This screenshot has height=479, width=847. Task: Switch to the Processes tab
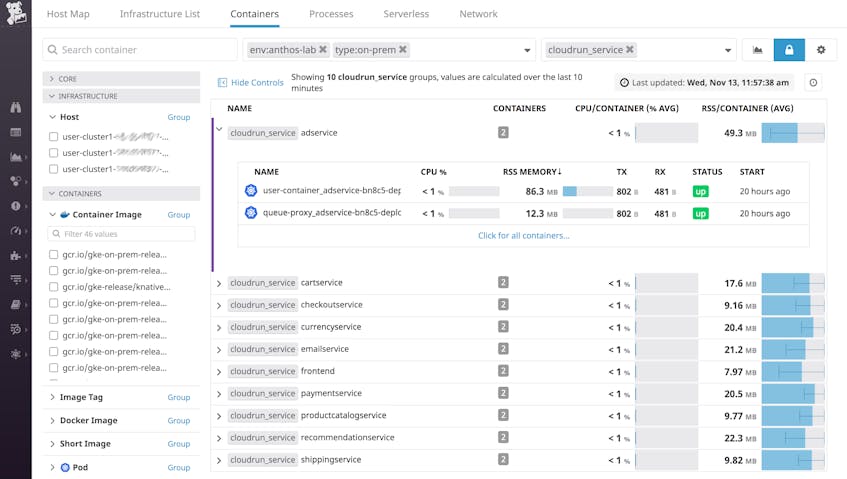[331, 14]
